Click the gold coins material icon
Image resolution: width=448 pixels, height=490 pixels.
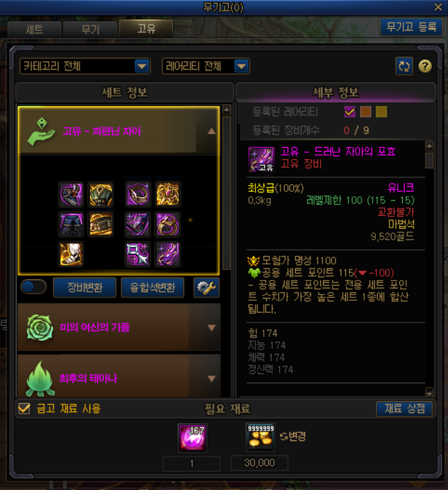(x=260, y=438)
